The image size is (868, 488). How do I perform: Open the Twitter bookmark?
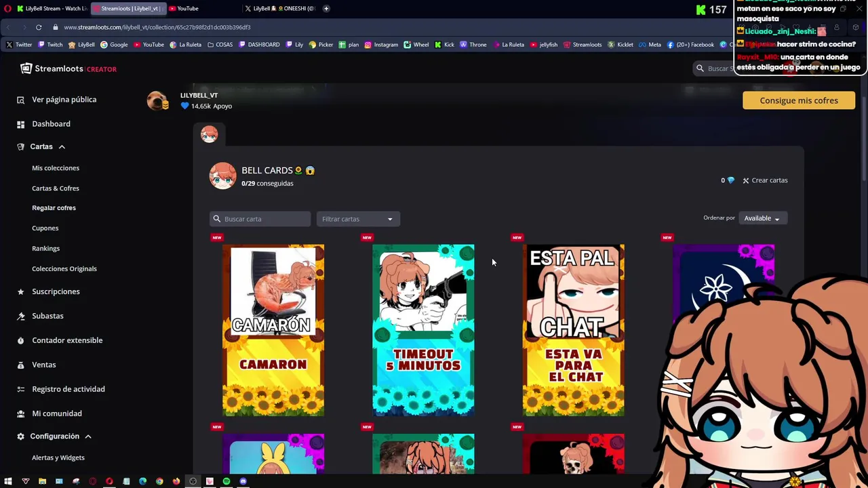pyautogui.click(x=19, y=45)
